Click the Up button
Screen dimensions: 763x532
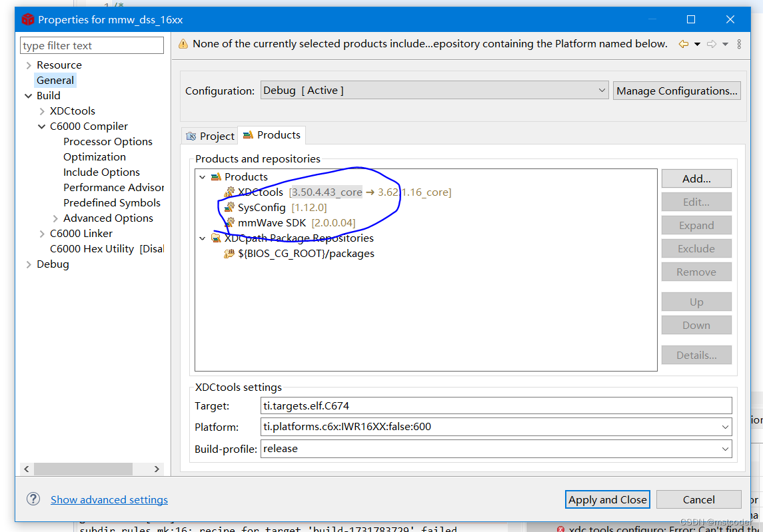(696, 302)
